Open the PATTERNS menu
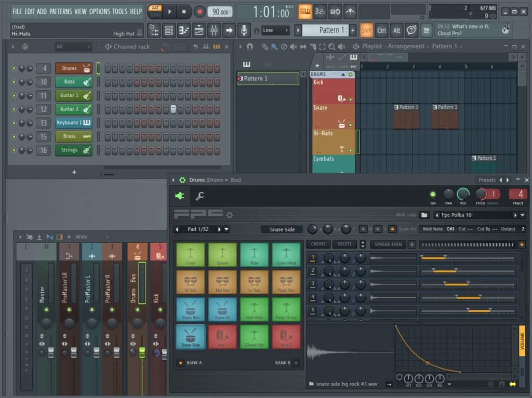The width and height of the screenshot is (532, 398). [61, 11]
